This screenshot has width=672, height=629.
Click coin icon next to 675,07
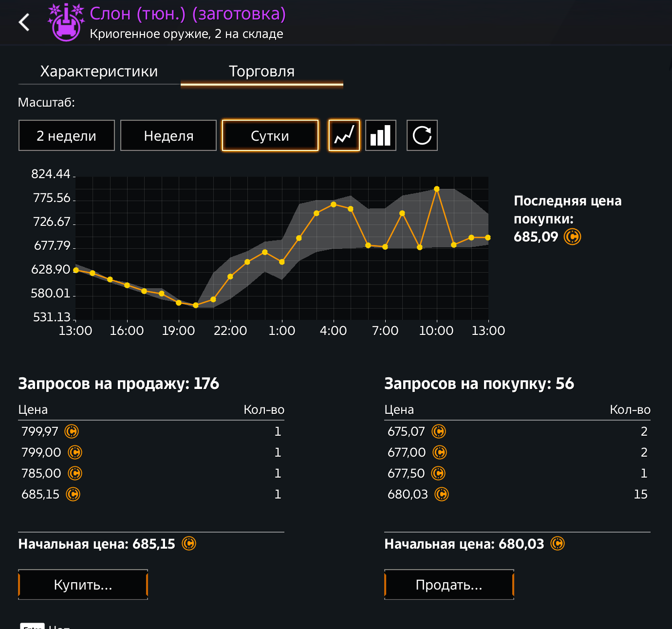click(x=439, y=431)
